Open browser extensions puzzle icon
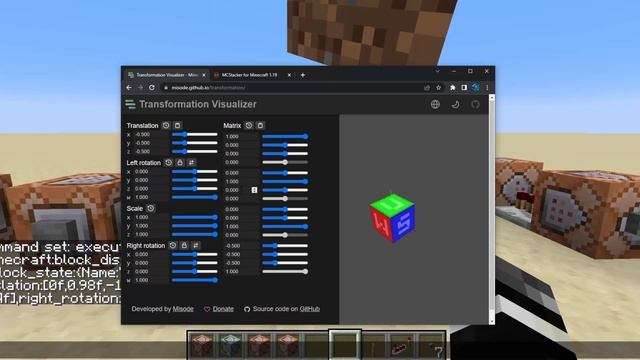This screenshot has width=640, height=360. (452, 88)
